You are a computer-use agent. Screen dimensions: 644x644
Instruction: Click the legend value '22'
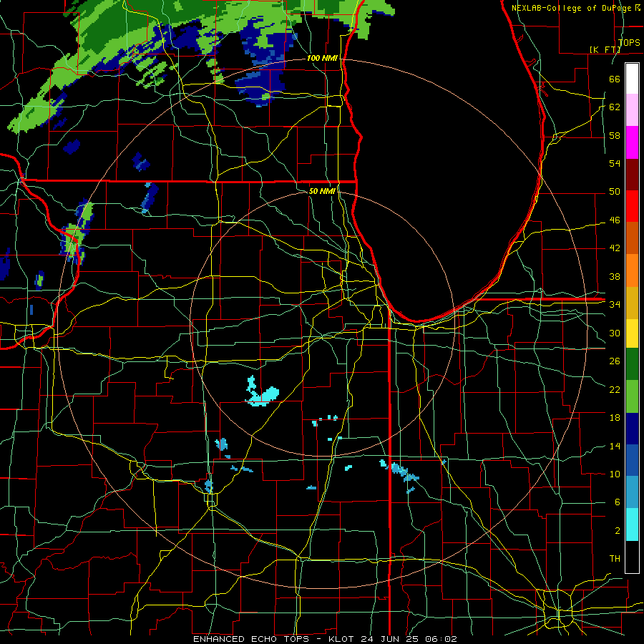[615, 389]
